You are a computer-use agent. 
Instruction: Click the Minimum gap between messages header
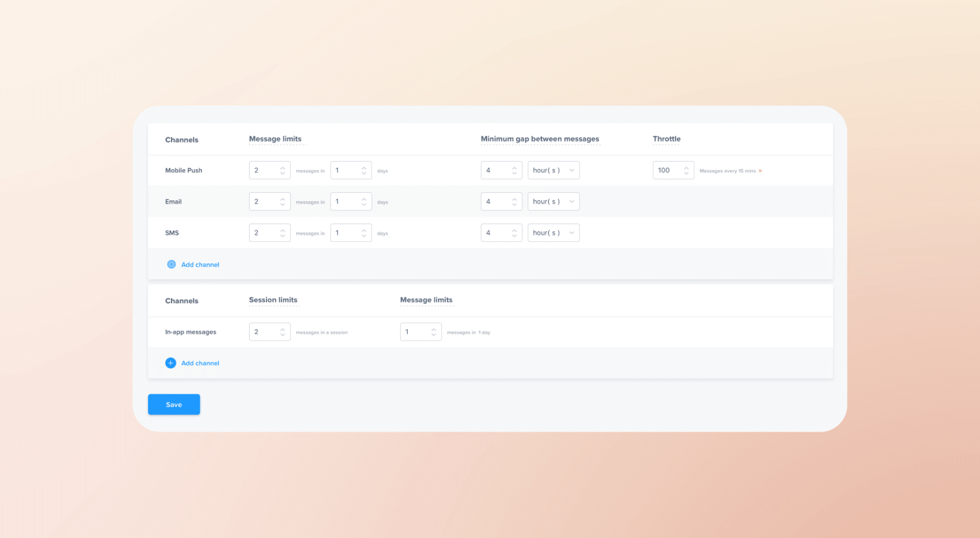pyautogui.click(x=539, y=139)
